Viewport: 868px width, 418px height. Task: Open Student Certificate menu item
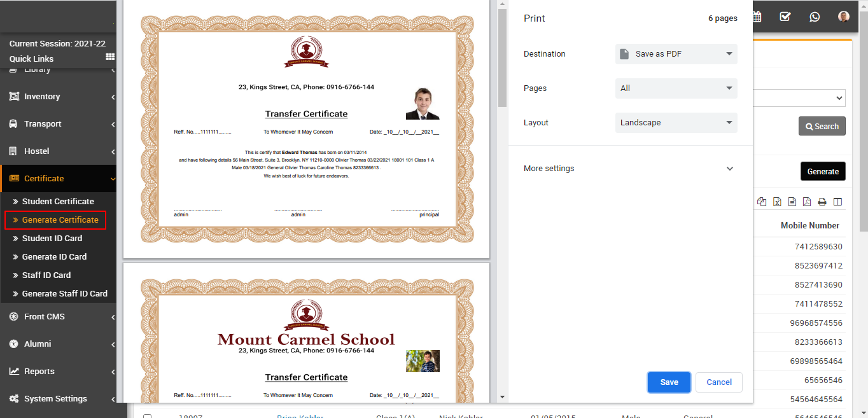(58, 201)
